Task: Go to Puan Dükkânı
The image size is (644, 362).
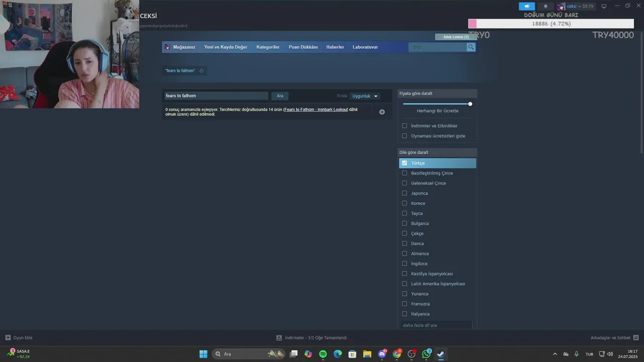Action: click(x=303, y=47)
